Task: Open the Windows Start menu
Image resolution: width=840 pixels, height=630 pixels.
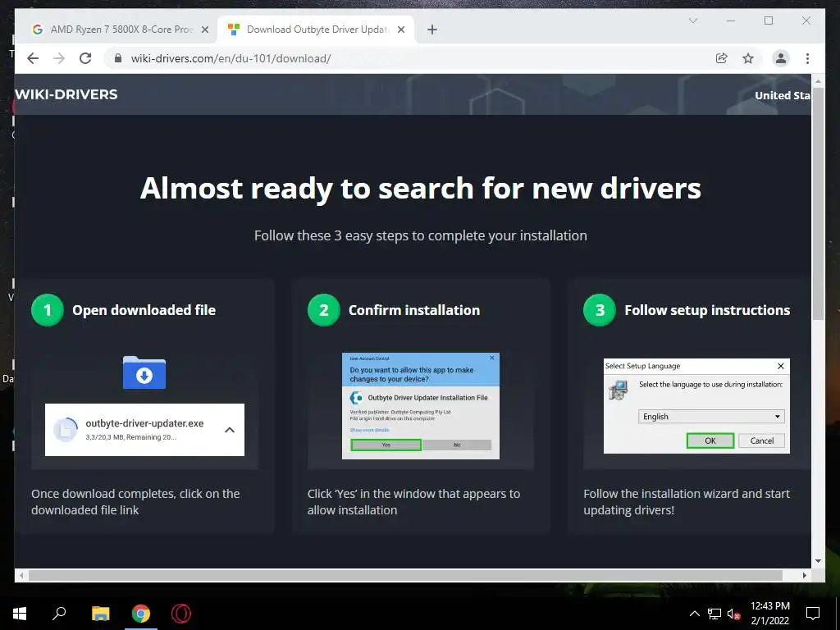Action: click(x=20, y=614)
